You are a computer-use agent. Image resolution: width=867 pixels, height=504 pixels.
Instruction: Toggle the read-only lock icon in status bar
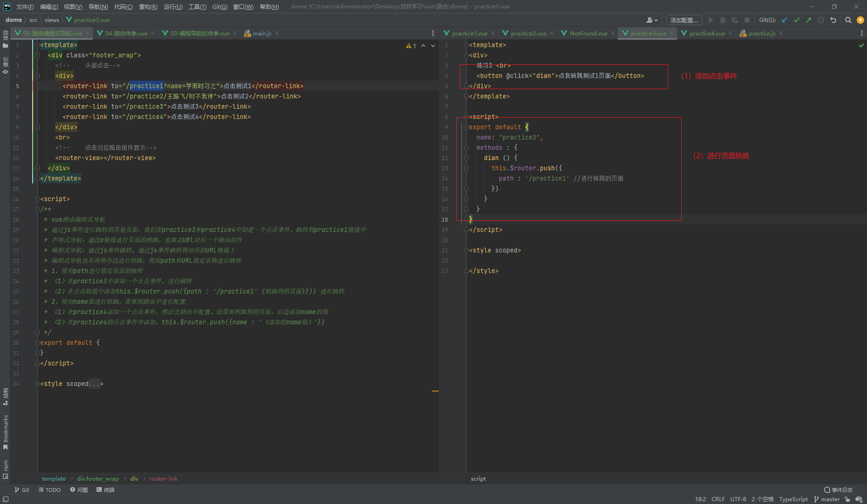[x=847, y=499]
